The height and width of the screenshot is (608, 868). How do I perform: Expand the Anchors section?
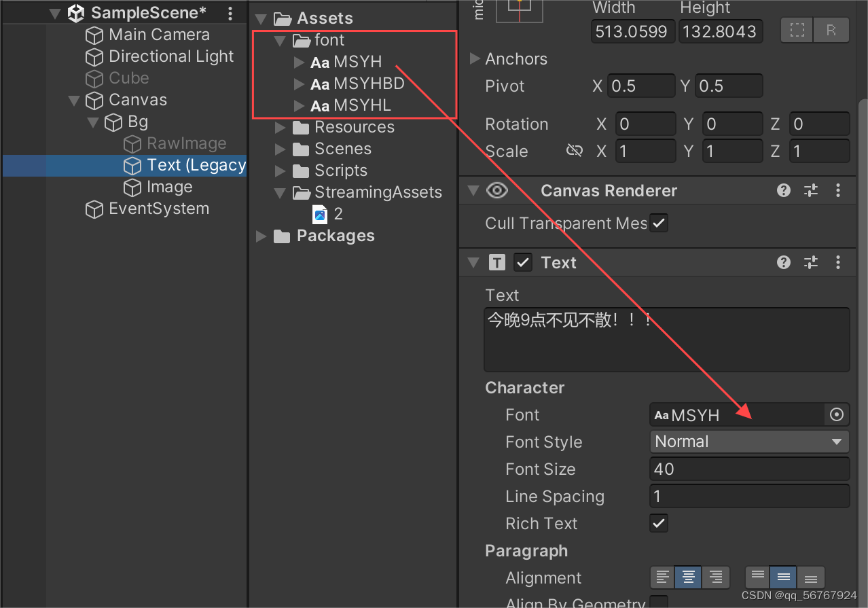[474, 59]
